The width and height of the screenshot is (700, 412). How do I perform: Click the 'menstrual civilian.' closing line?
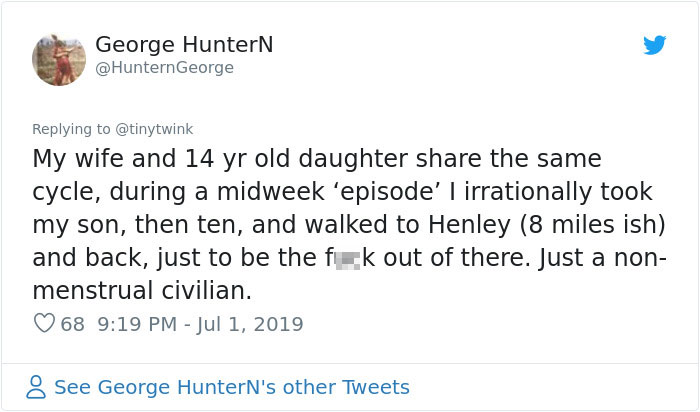pyautogui.click(x=142, y=291)
